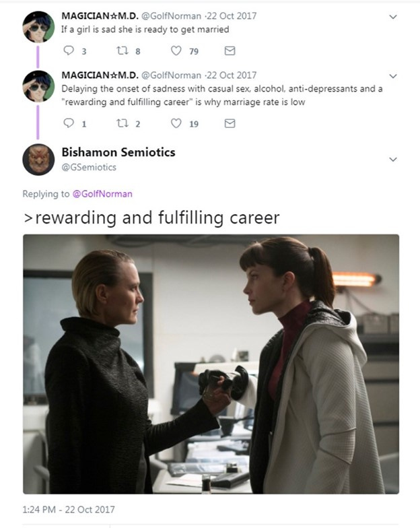The height and width of the screenshot is (528, 420).
Task: Open Bishamon Semiotics profile name
Action: (118, 152)
